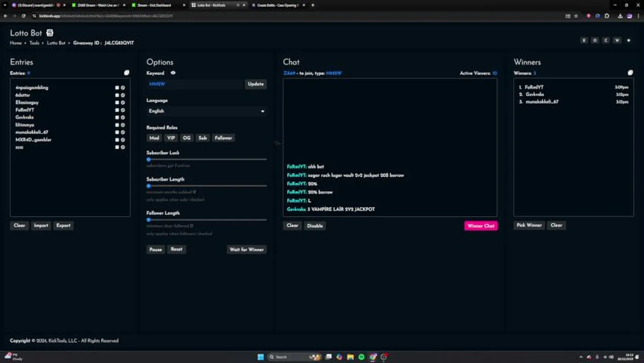Click the Import entries button

[x=41, y=225]
